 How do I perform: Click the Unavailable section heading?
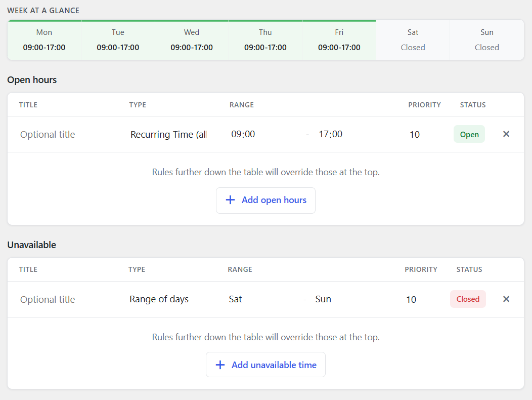pos(31,245)
